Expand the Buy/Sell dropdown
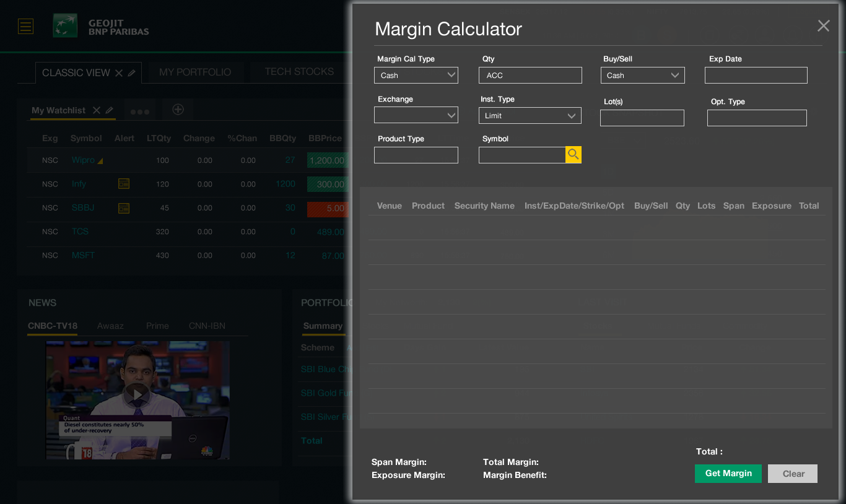846x504 pixels. (642, 76)
